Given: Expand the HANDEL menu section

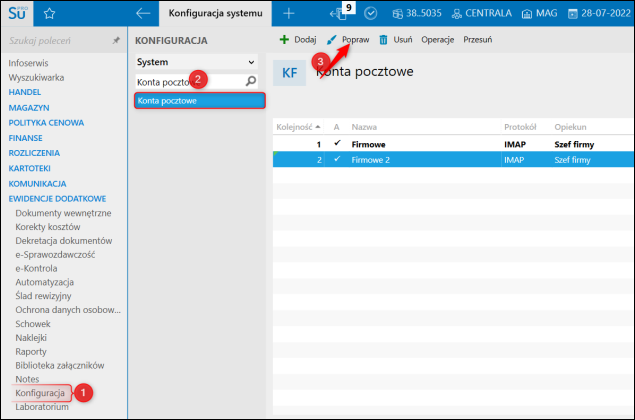Looking at the screenshot, I should [25, 92].
